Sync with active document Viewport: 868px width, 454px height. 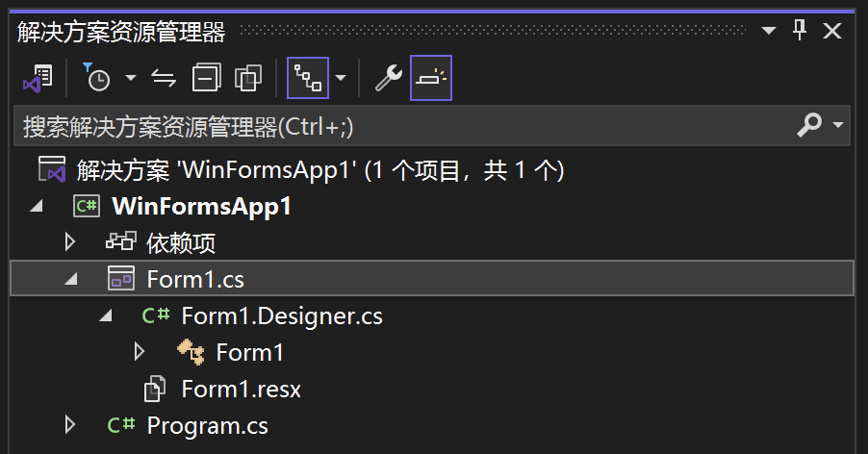tap(164, 79)
